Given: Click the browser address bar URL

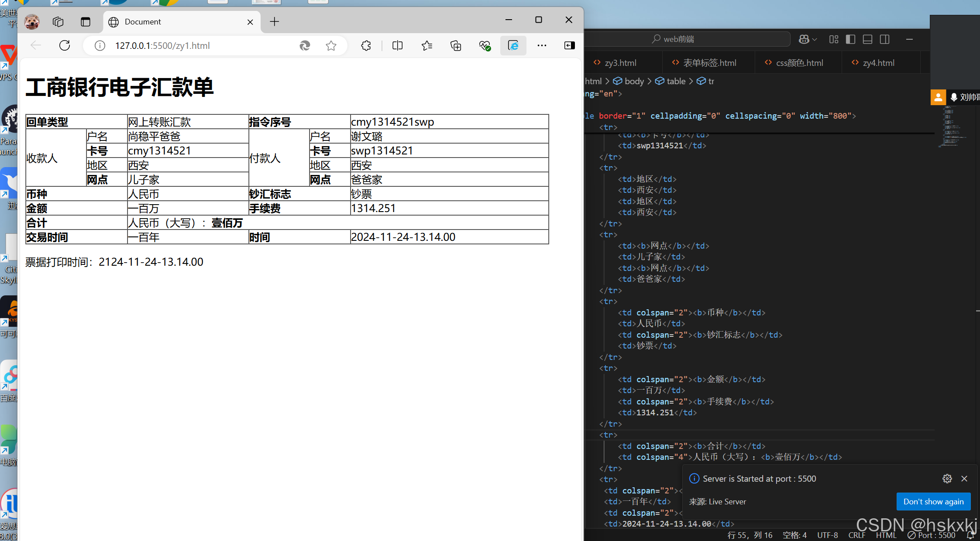Looking at the screenshot, I should [x=162, y=45].
